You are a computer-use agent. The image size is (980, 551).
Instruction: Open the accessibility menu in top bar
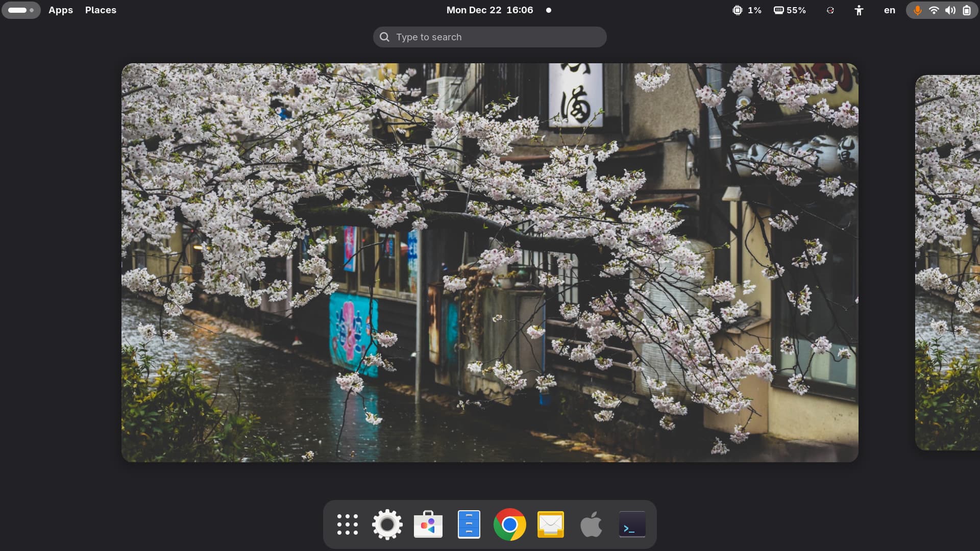coord(859,10)
